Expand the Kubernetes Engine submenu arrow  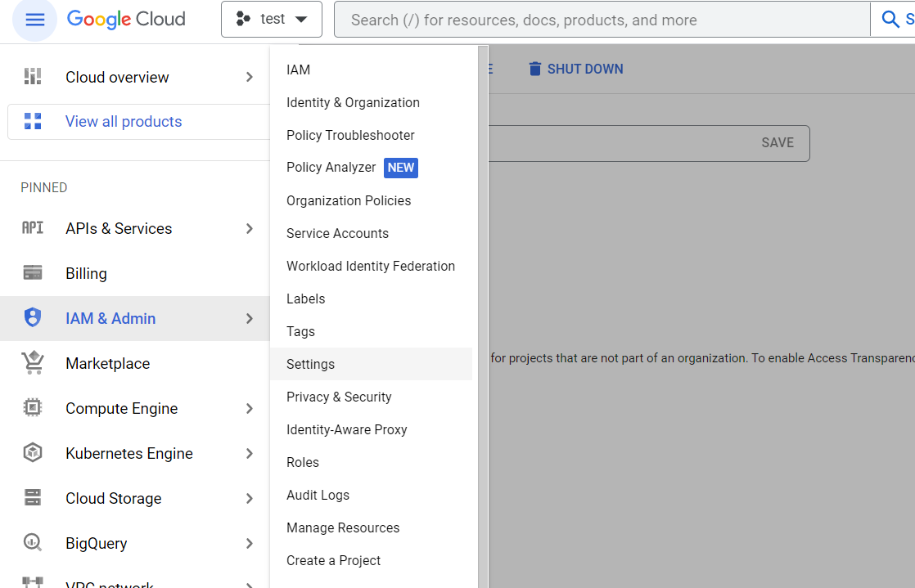(249, 453)
